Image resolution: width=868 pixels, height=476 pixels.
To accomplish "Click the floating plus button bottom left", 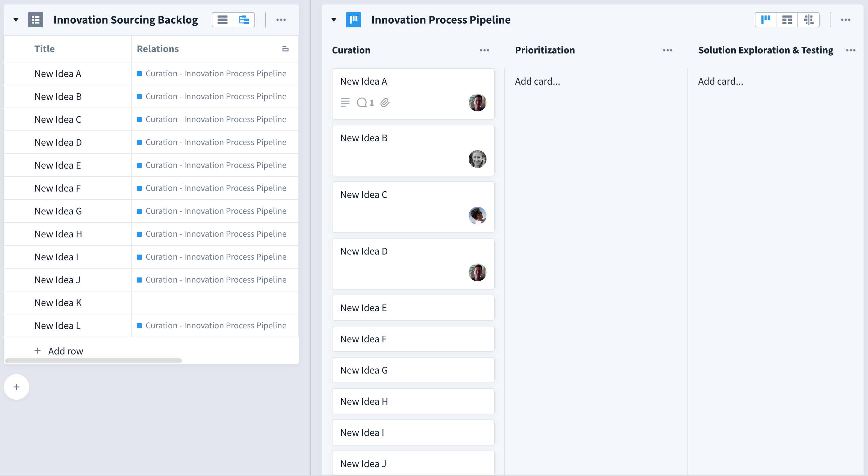I will pos(16,387).
